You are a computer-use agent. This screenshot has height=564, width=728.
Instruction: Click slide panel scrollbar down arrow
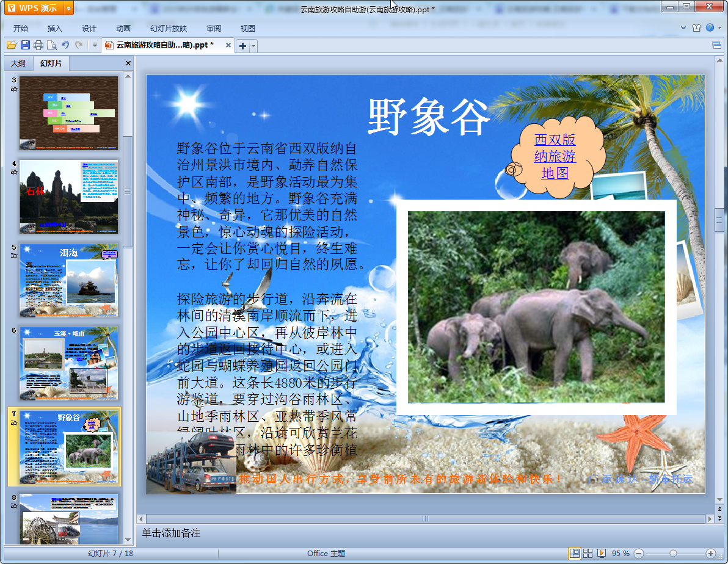pyautogui.click(x=128, y=540)
